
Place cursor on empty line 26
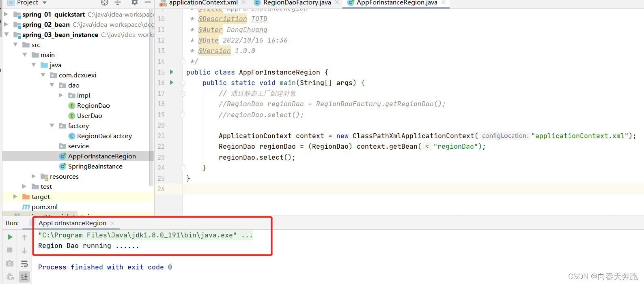click(413, 189)
